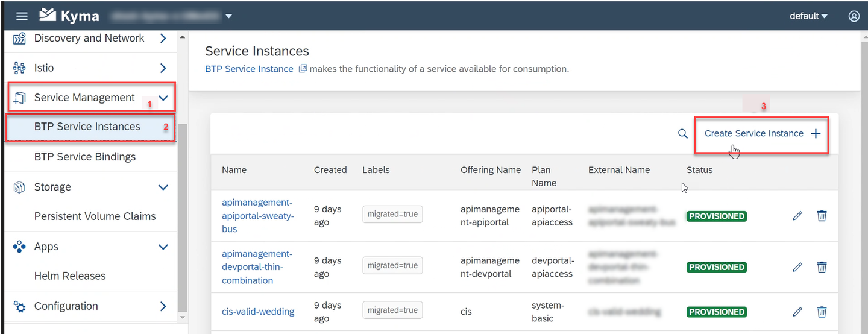Open Helm Releases

70,276
